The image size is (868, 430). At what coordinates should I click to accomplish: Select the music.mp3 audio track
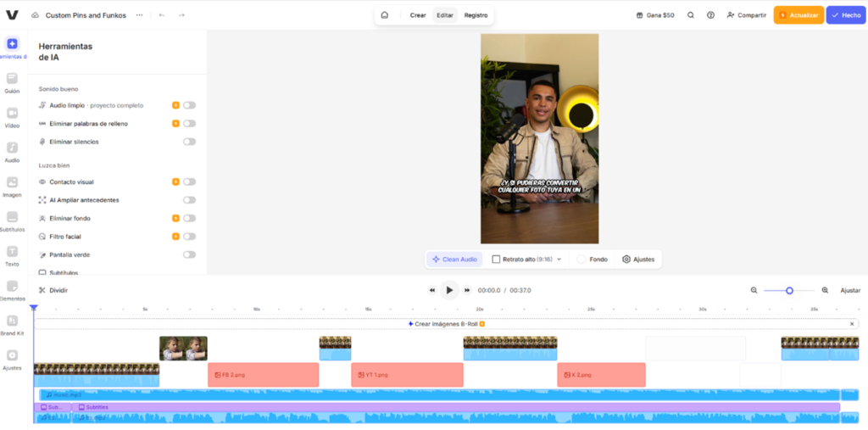click(x=440, y=395)
